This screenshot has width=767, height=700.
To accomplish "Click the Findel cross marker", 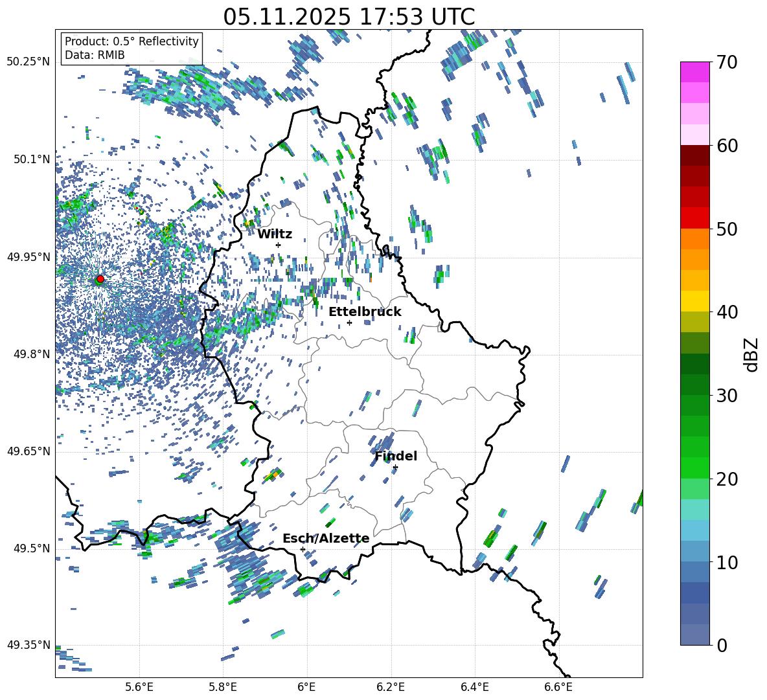I will [x=395, y=467].
